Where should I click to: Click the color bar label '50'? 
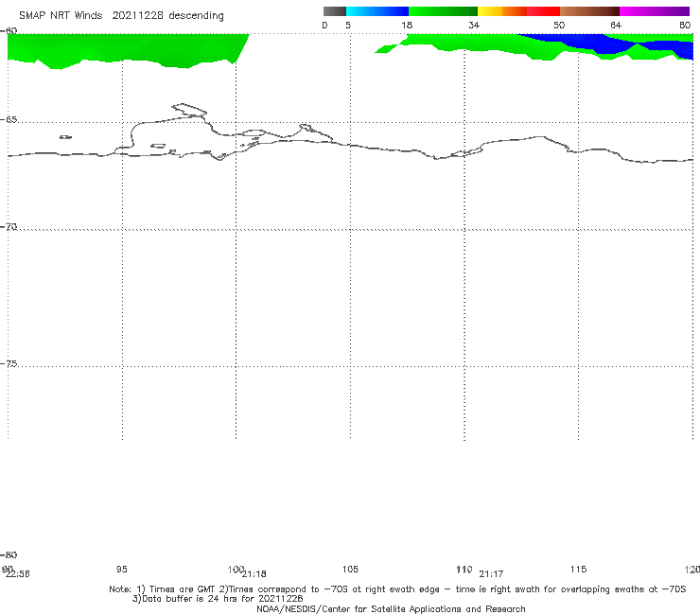click(x=559, y=26)
